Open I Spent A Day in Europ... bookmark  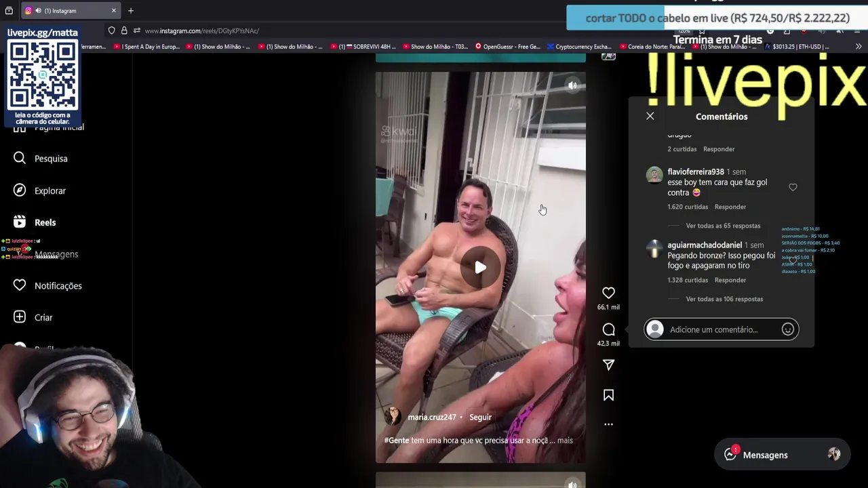point(146,47)
